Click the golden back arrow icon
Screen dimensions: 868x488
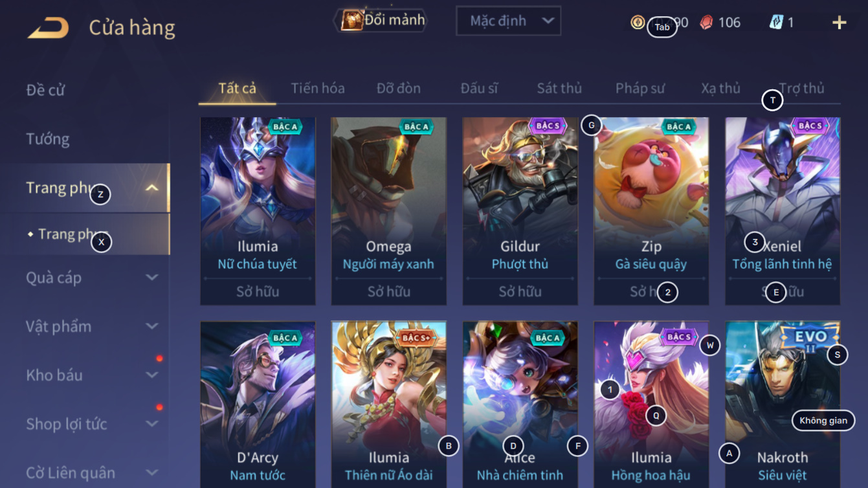pos(48,28)
